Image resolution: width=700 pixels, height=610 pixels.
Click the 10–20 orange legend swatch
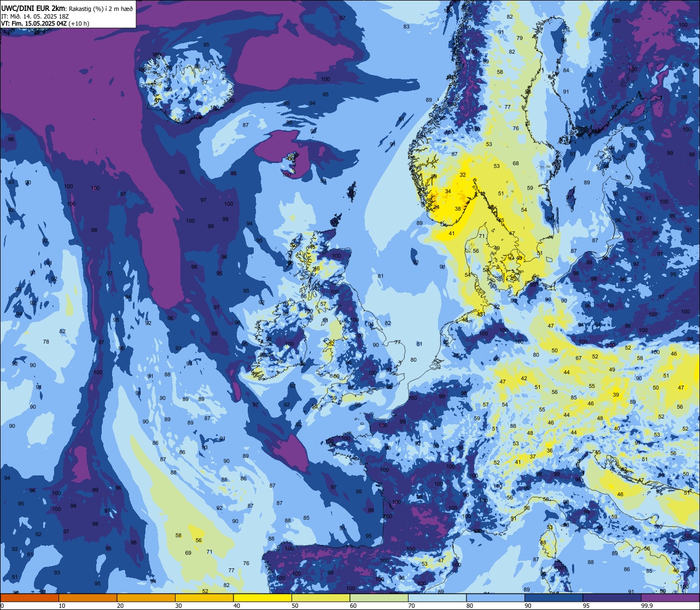point(87,597)
